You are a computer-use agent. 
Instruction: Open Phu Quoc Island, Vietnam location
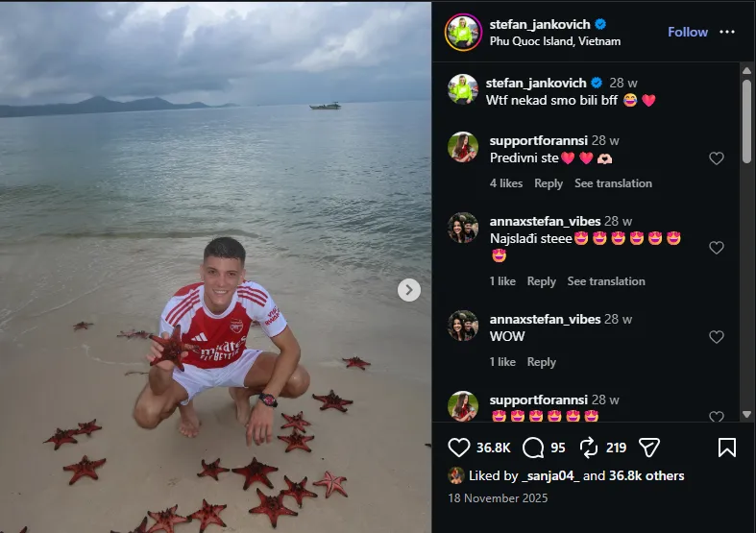pyautogui.click(x=555, y=41)
